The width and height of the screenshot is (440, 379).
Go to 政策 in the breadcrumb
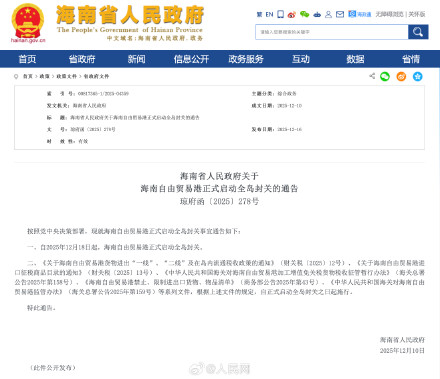click(44, 76)
